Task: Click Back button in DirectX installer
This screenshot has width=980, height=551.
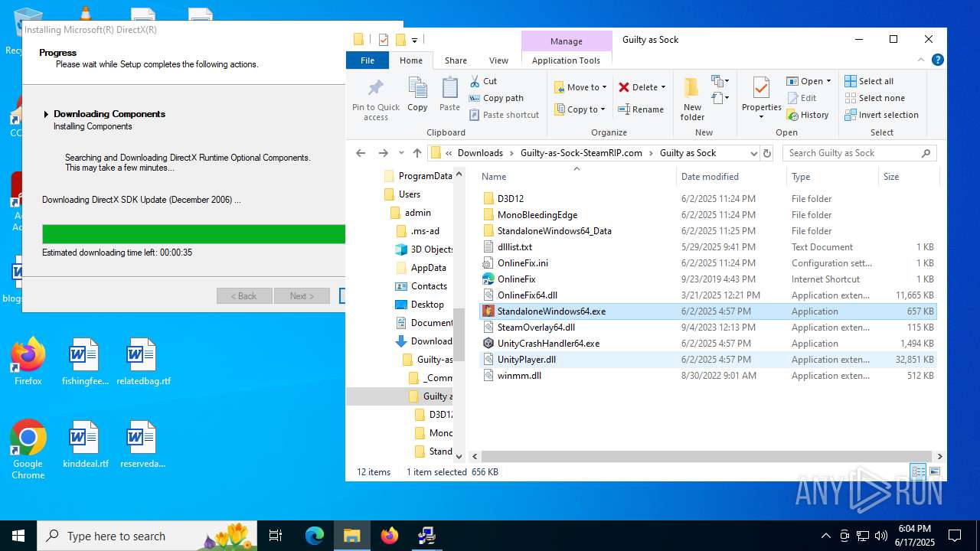Action: (x=244, y=296)
